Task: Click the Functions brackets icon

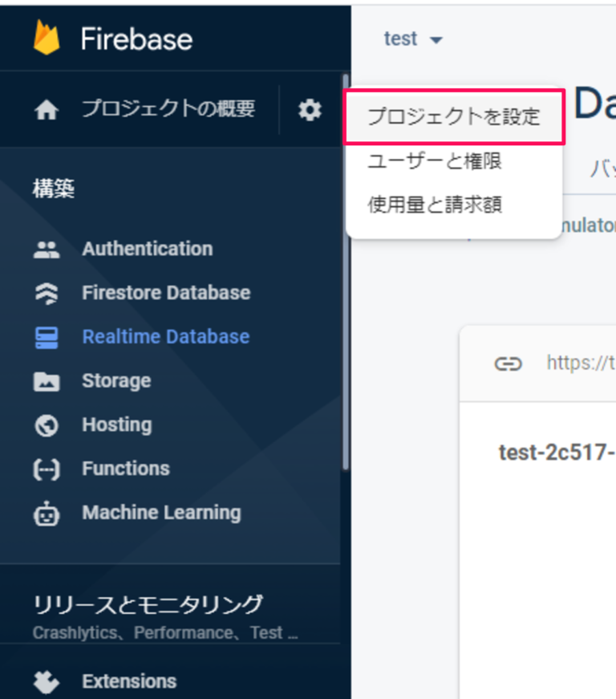Action: pos(47,469)
